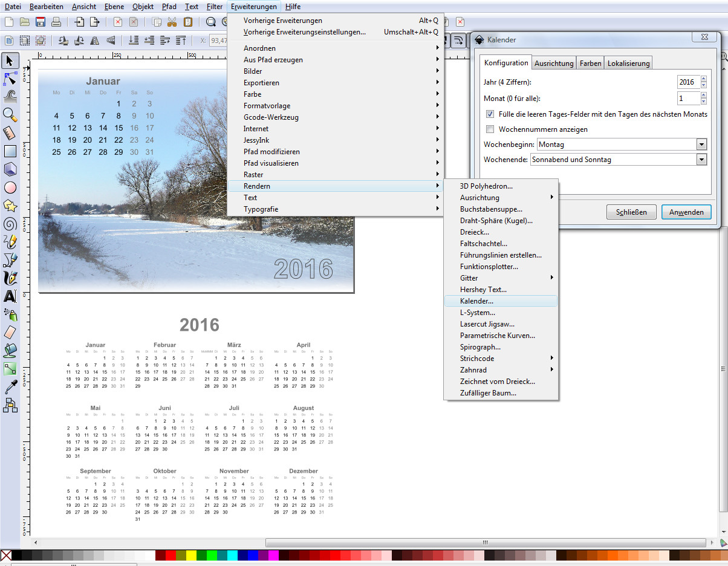Click the Flip horizontally icon
The image size is (728, 566).
(x=95, y=41)
